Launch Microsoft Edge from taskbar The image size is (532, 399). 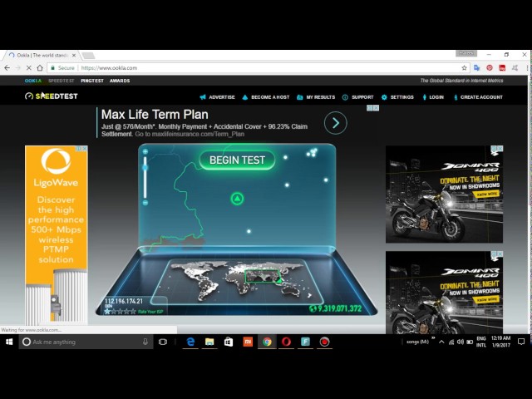point(190,342)
